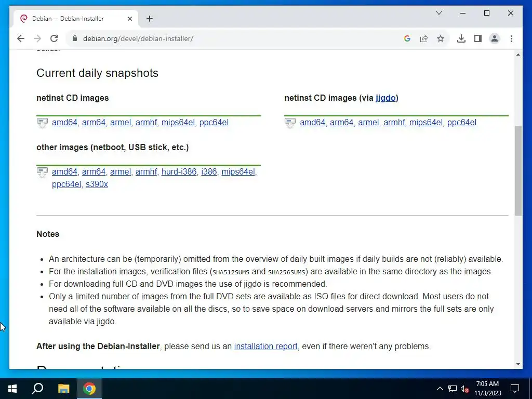Viewport: 532px width, 399px height.
Task: Open mips64el under other images
Action: [238, 171]
